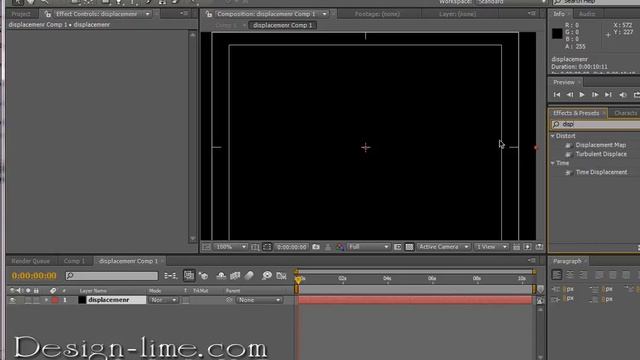Image resolution: width=640 pixels, height=360 pixels.
Task: Switch to Layer (none) tab
Action: coord(457,14)
